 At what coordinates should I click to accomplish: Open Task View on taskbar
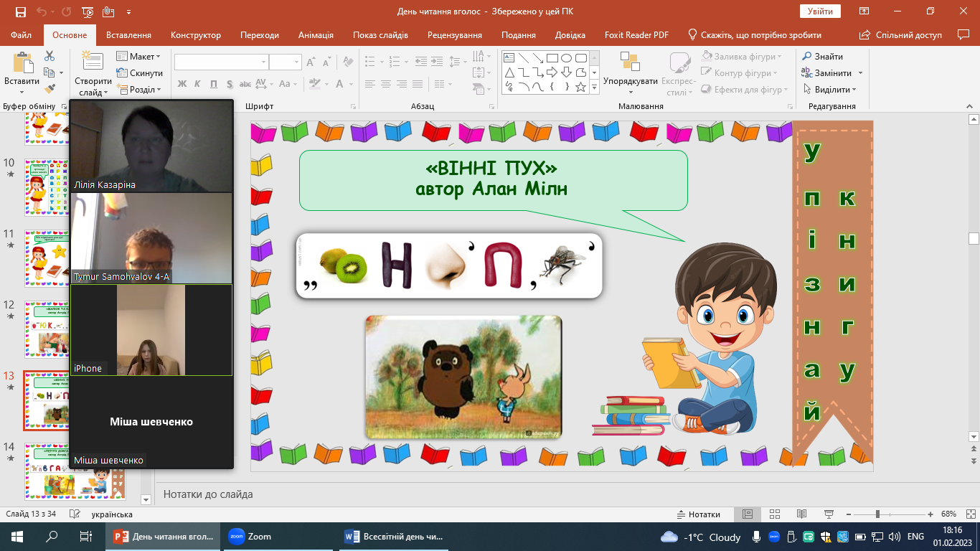pyautogui.click(x=85, y=537)
